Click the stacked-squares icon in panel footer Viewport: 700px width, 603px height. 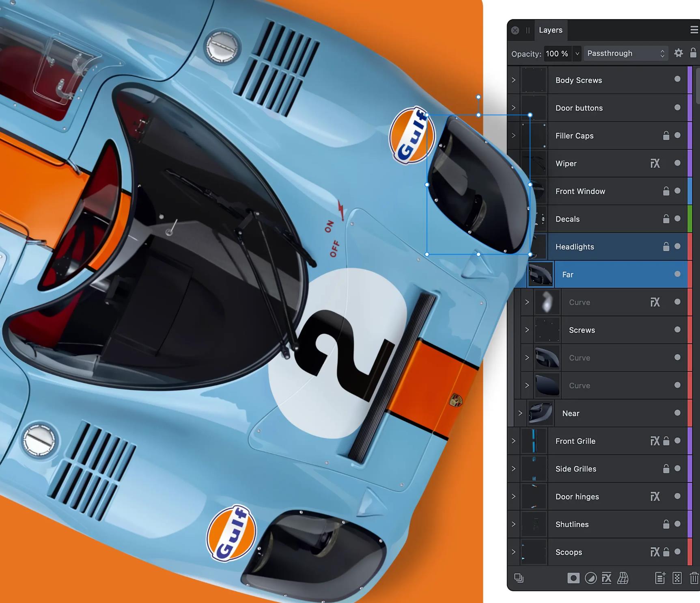click(x=519, y=578)
